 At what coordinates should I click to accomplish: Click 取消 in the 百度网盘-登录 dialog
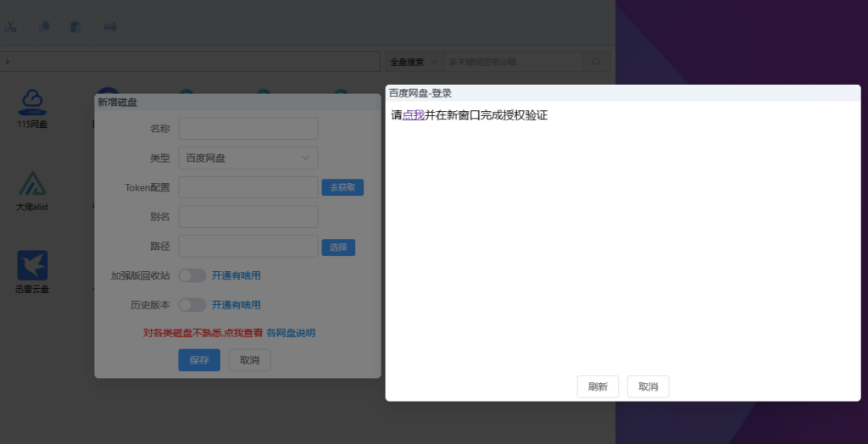click(648, 386)
